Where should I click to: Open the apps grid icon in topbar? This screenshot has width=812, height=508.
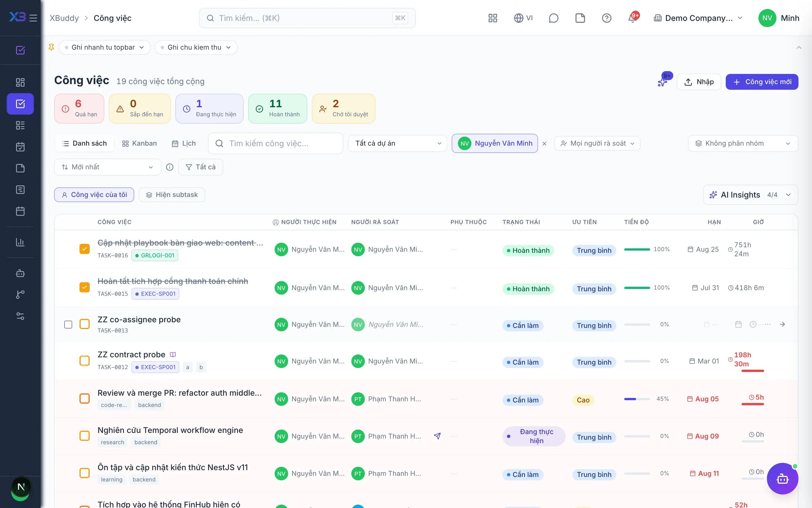coord(493,18)
